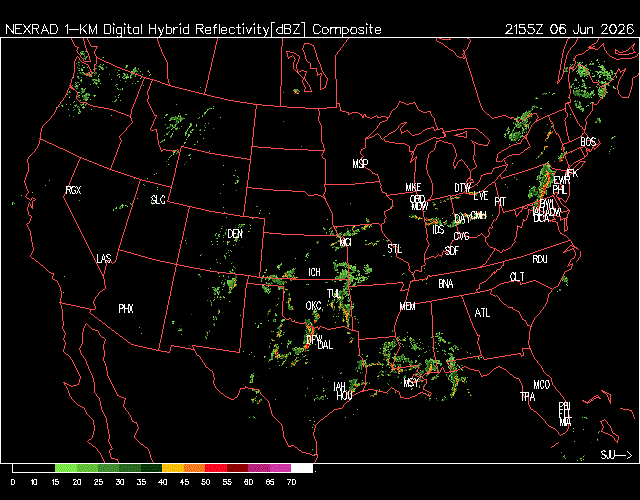
Task: Click the MKE airport label
Action: (413, 187)
